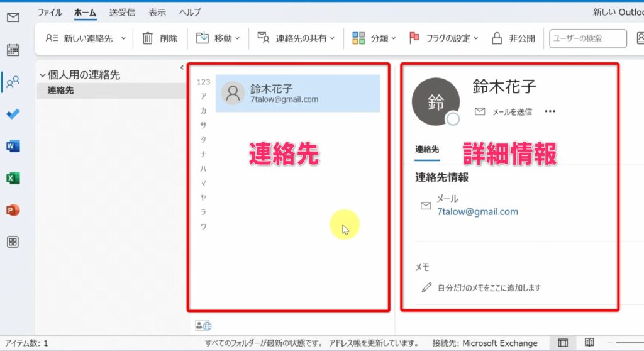The image size is (644, 351).
Task: Switch to reading view in status bar
Action: pyautogui.click(x=589, y=343)
